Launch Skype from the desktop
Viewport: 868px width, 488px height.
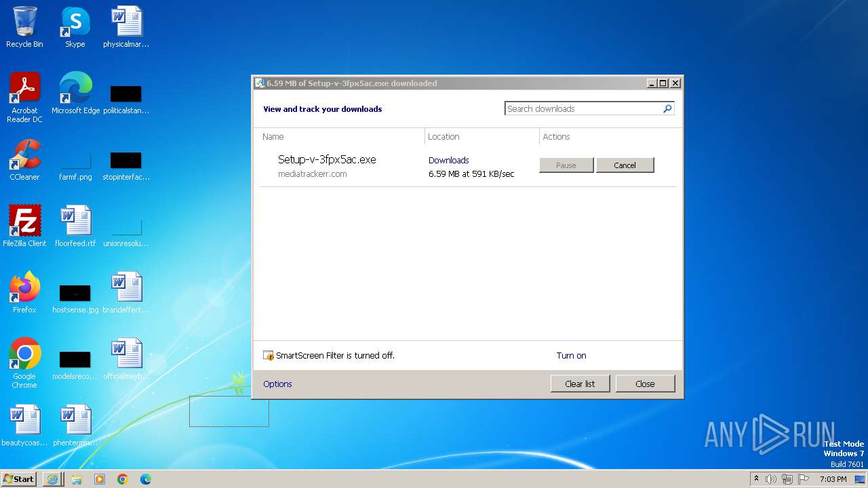pyautogui.click(x=75, y=27)
